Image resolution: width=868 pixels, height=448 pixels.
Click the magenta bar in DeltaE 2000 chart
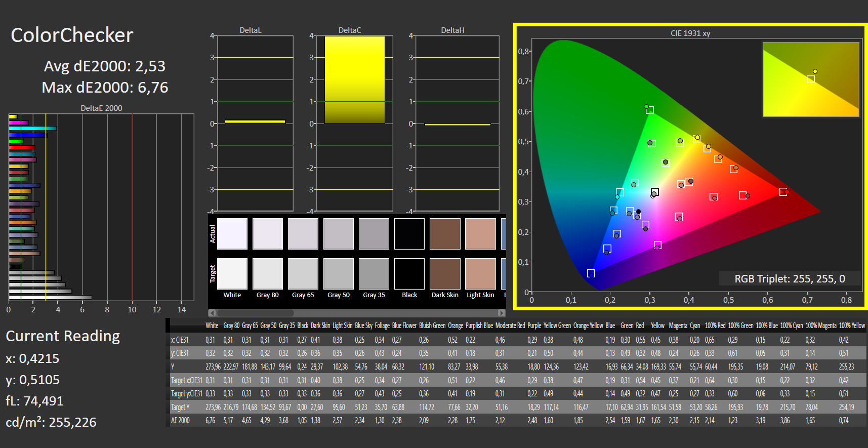point(18,123)
